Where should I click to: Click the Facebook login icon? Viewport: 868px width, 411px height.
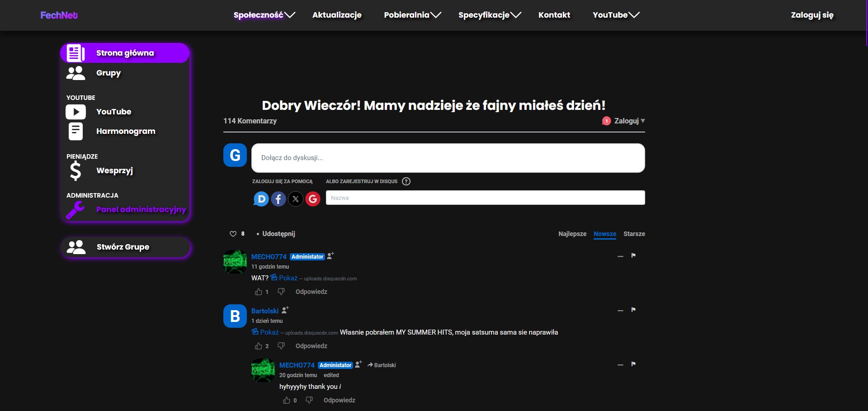[x=278, y=199]
